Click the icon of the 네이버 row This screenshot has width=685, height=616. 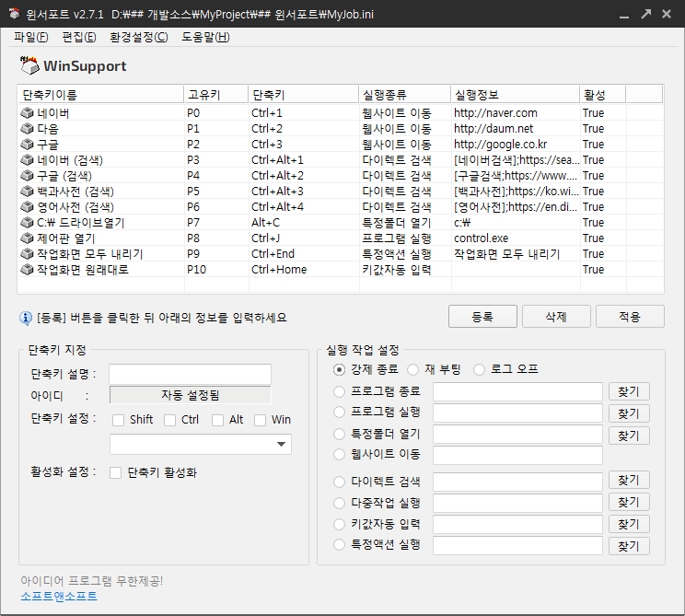[27, 113]
